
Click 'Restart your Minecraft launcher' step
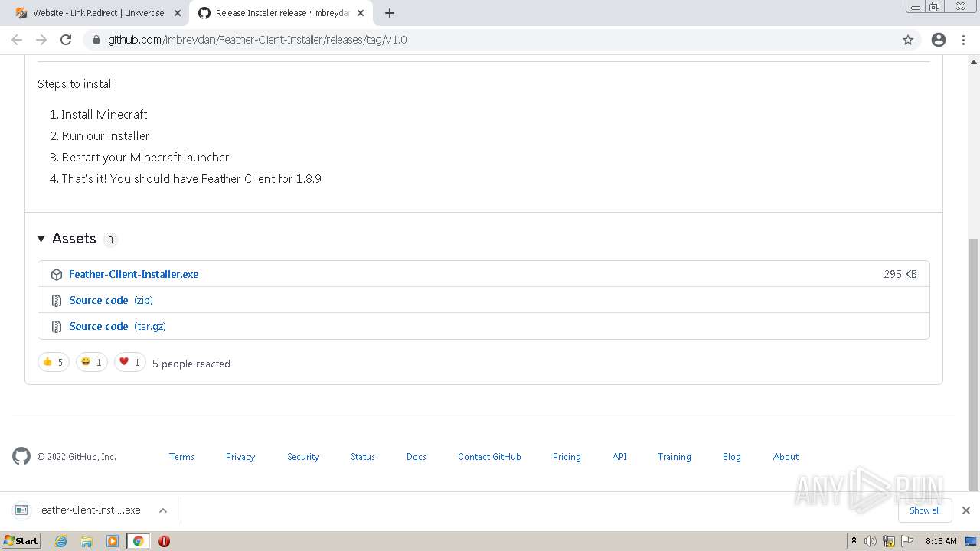145,157
